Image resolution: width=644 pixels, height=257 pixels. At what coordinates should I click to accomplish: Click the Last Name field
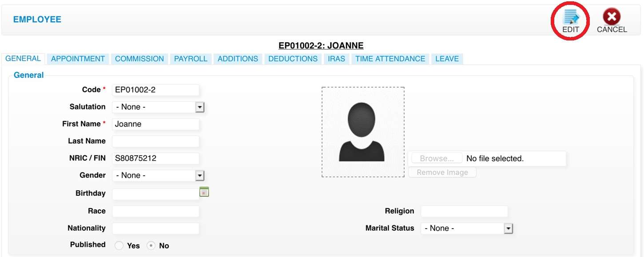(x=155, y=141)
